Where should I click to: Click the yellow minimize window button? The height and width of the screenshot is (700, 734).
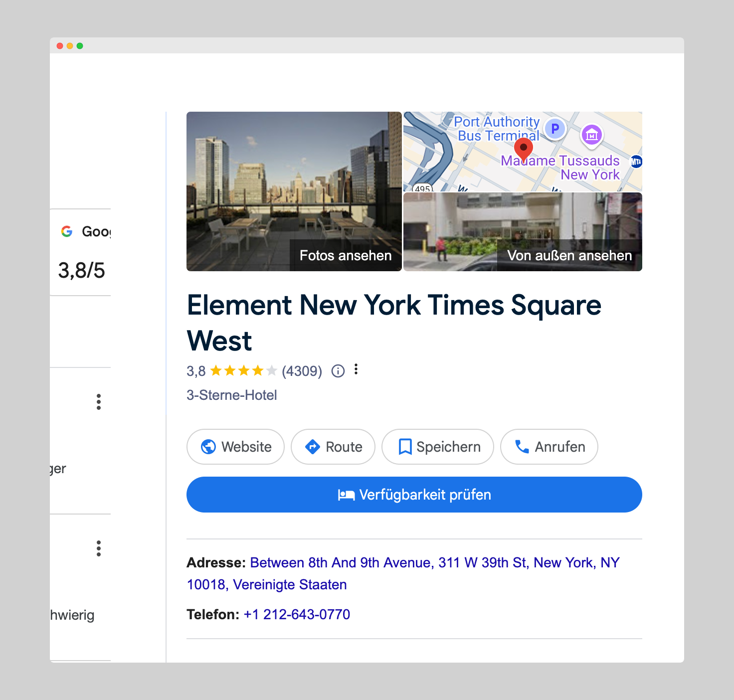point(70,46)
